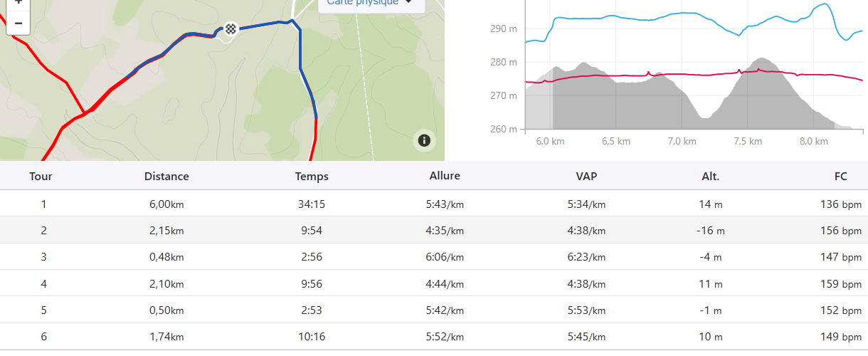868x356 pixels.
Task: Sort by the Allure column header
Action: 445,176
